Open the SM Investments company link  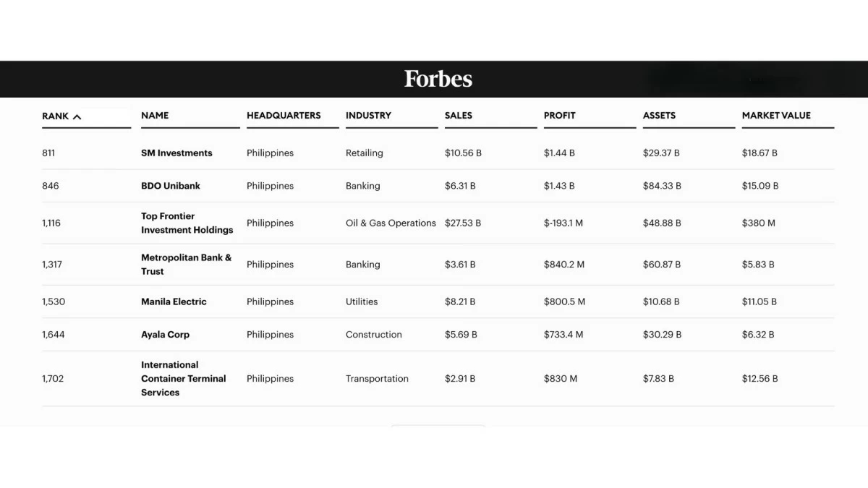[x=176, y=153]
